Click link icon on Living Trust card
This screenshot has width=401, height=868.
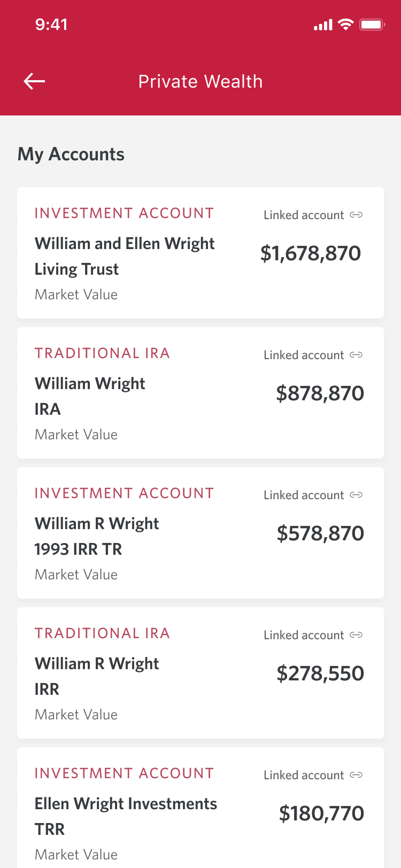[x=356, y=215]
